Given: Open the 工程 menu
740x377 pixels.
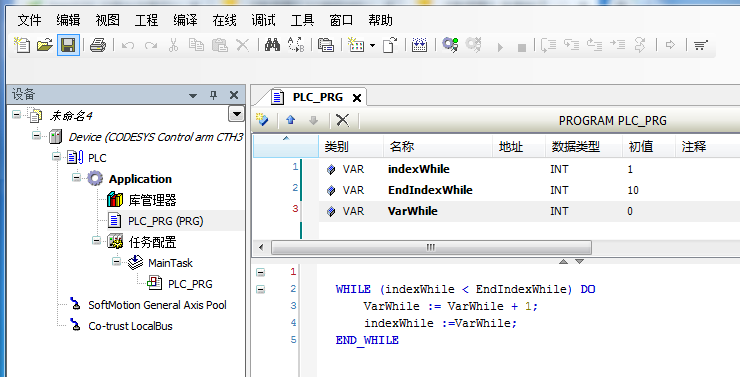Looking at the screenshot, I should coord(146,20).
